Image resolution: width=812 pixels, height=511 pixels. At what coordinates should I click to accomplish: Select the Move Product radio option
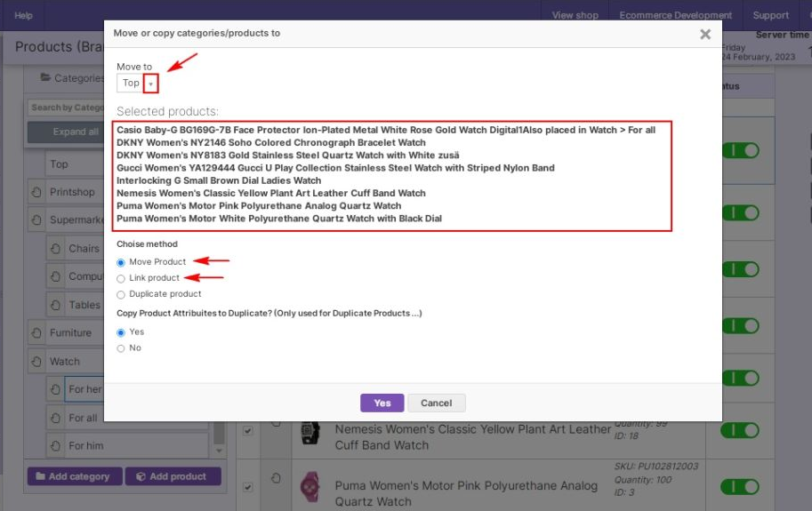click(121, 263)
